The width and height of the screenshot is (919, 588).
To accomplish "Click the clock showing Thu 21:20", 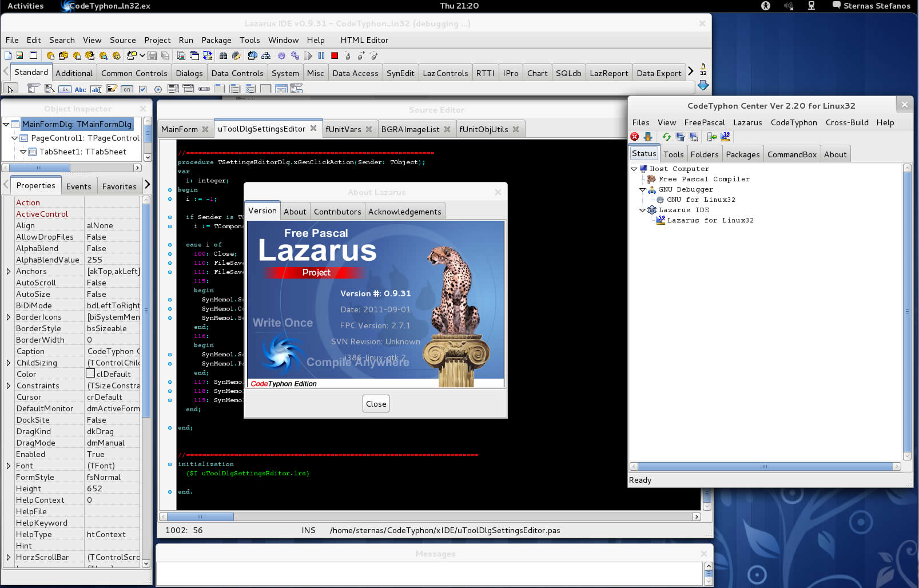I will click(459, 6).
